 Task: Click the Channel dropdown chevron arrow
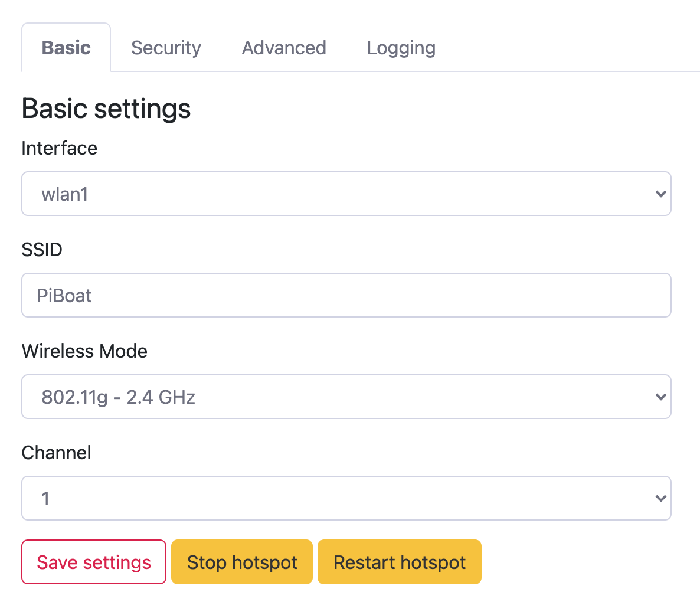660,498
